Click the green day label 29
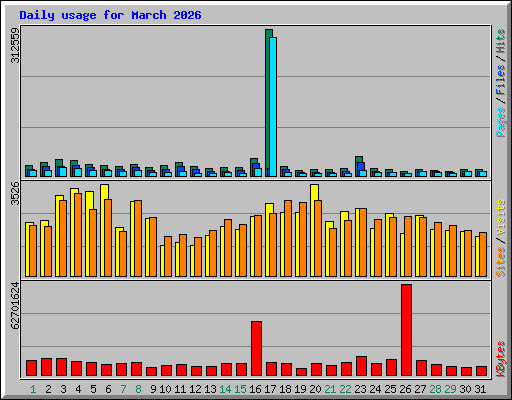Image resolution: width=512 pixels, height=400 pixels. click(x=450, y=389)
